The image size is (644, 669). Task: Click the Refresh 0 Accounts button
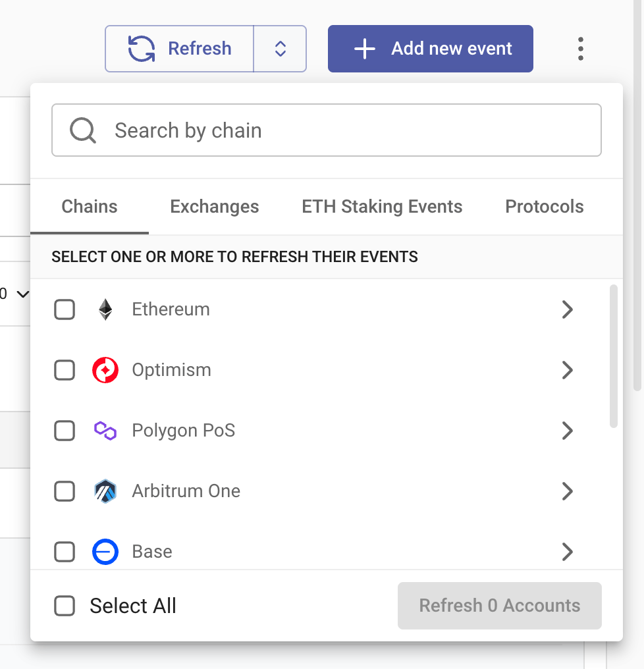pyautogui.click(x=499, y=605)
